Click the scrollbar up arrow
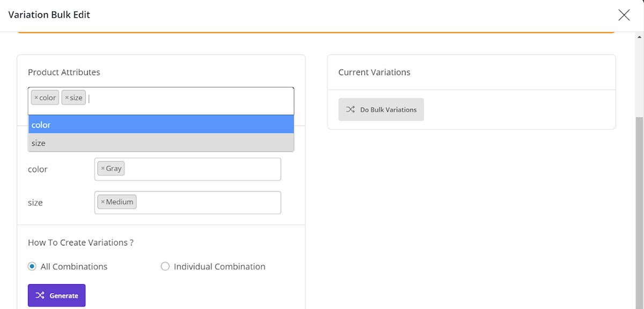The image size is (644, 309). click(639, 37)
